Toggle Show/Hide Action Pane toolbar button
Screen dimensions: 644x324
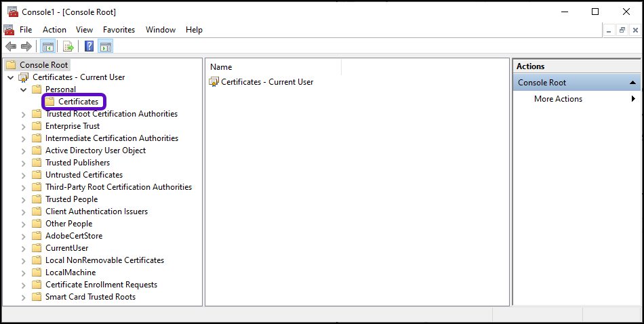(106, 47)
